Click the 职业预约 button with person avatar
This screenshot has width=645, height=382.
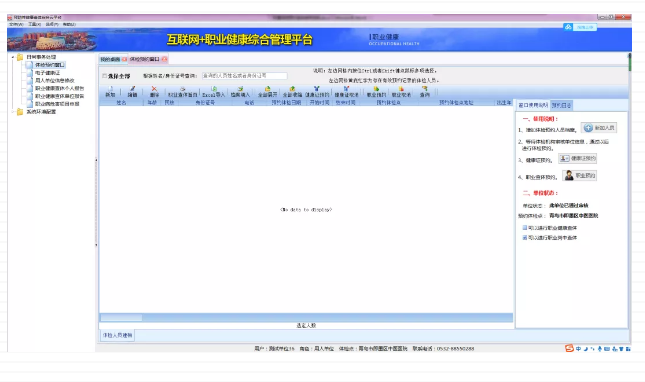pyautogui.click(x=580, y=176)
